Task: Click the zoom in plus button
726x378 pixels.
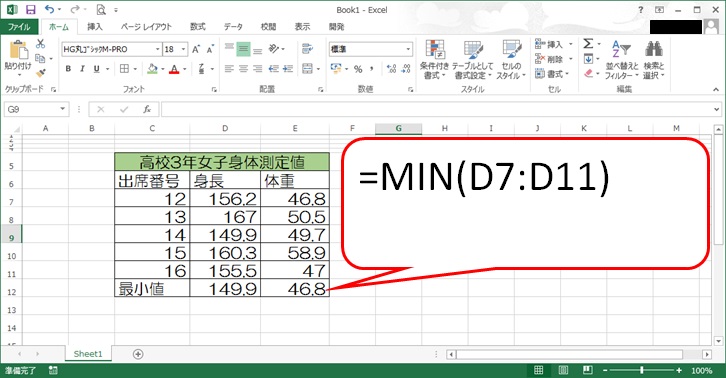Action: [679, 370]
